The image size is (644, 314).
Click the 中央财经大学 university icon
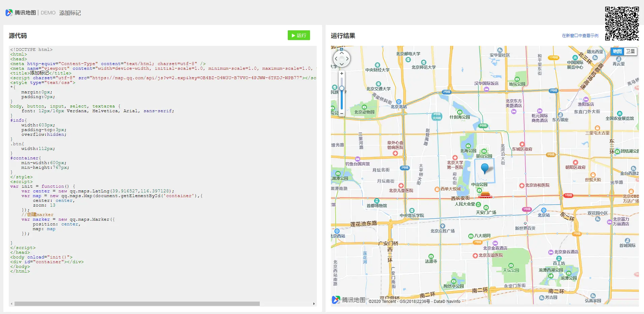pyautogui.click(x=377, y=65)
